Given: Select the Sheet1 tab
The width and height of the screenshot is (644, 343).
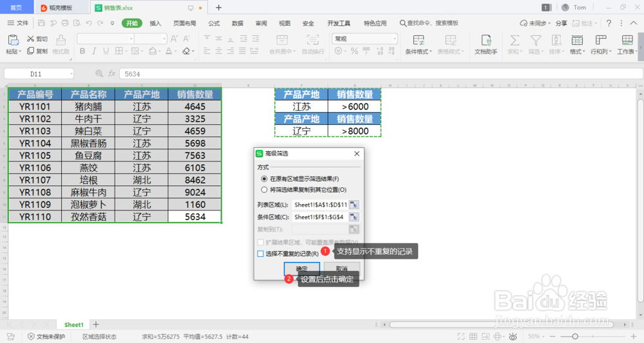Looking at the screenshot, I should tap(74, 324).
